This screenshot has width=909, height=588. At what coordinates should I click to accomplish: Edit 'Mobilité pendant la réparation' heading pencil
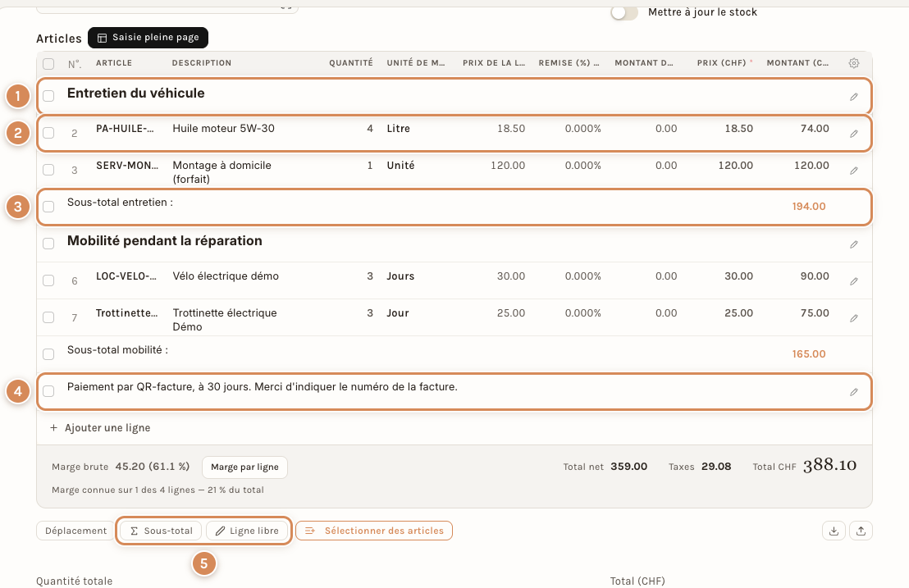click(x=854, y=244)
